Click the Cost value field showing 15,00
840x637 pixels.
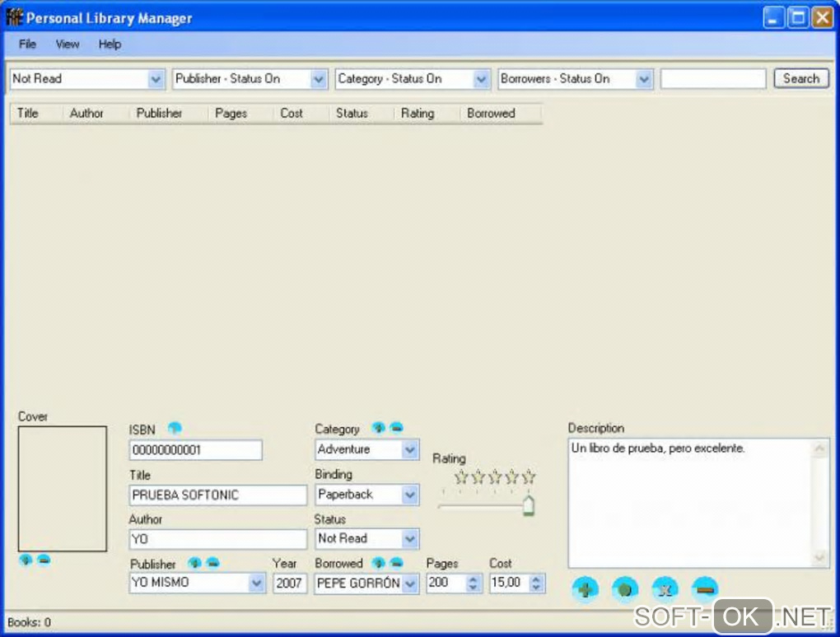(x=509, y=583)
